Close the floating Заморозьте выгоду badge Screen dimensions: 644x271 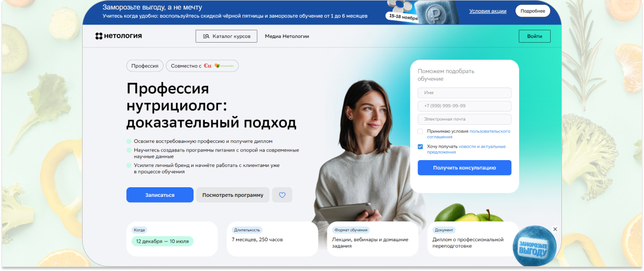(x=555, y=229)
